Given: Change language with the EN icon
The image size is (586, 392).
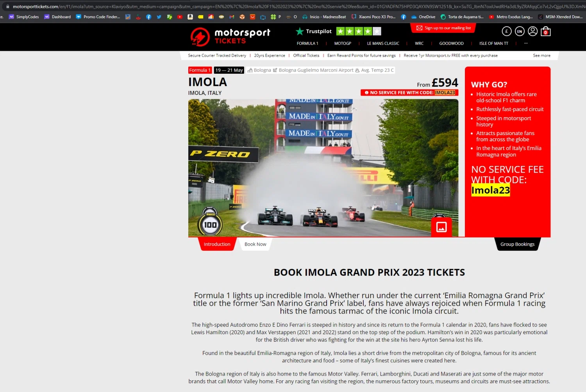Looking at the screenshot, I should coord(520,31).
